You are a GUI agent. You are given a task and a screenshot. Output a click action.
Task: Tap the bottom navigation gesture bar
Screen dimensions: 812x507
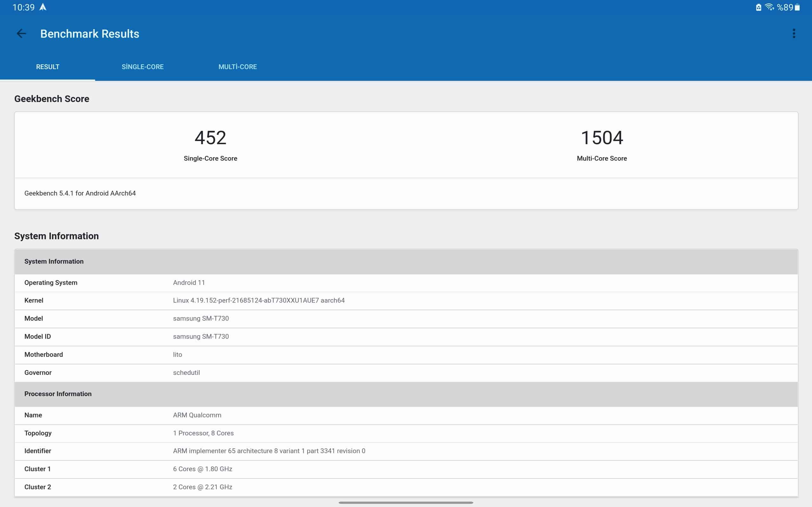(406, 502)
